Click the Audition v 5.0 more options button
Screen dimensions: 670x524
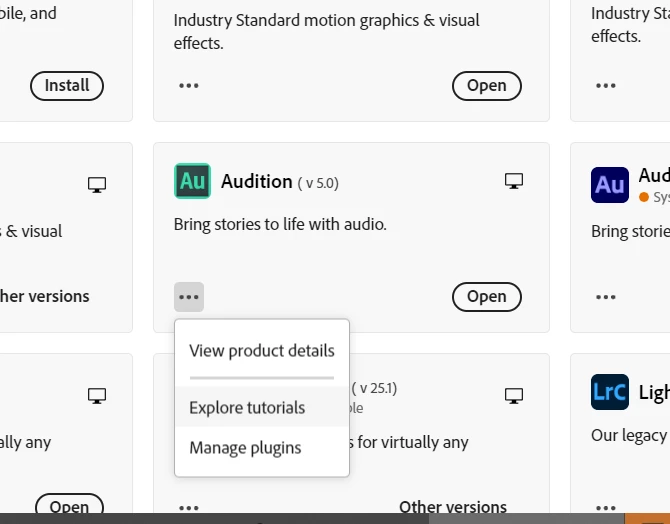[x=189, y=297]
